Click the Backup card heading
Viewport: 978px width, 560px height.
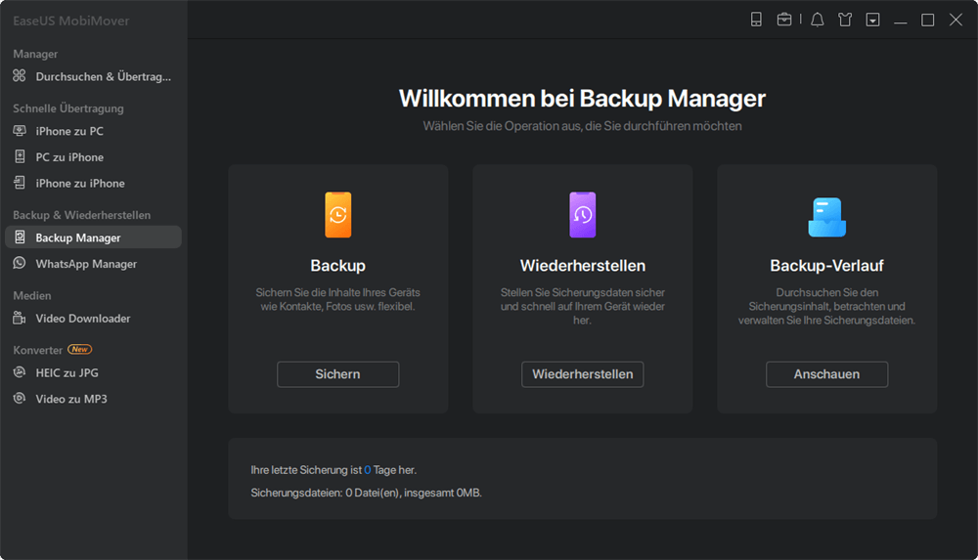point(338,266)
